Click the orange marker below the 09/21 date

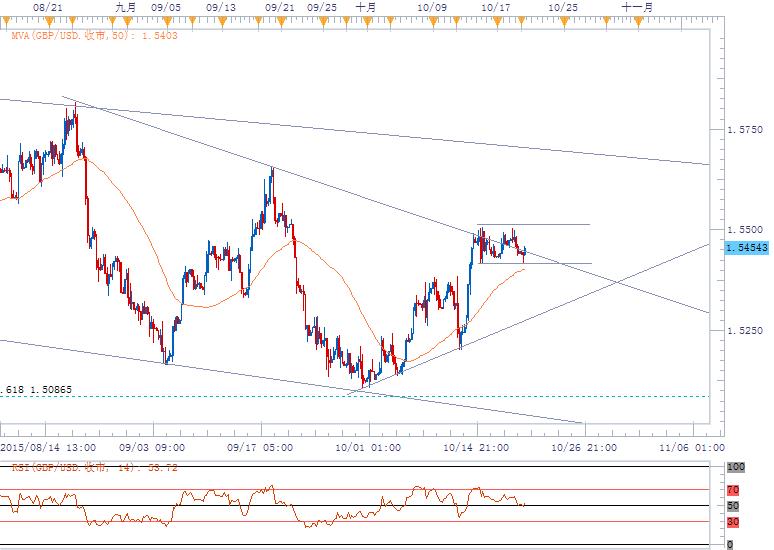pyautogui.click(x=281, y=22)
